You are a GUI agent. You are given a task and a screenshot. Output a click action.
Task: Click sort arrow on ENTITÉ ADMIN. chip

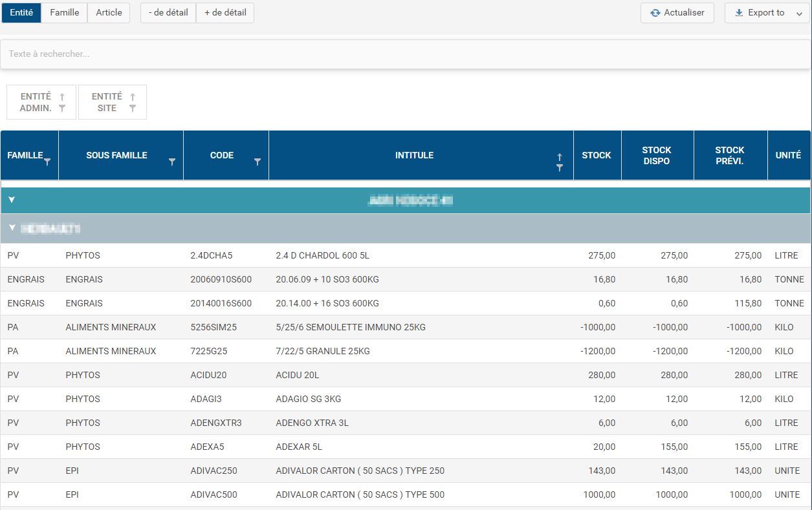(62, 97)
